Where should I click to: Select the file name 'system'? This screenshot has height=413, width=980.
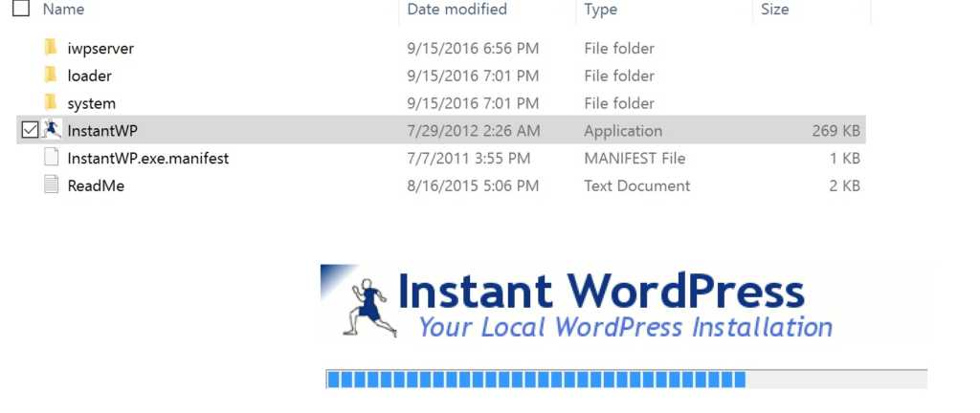click(91, 103)
